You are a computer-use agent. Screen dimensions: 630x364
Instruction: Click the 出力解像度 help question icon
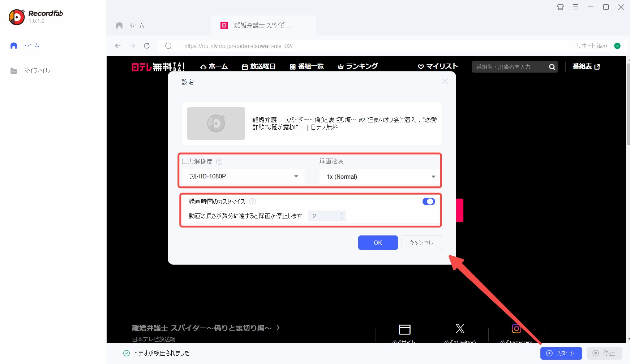pyautogui.click(x=219, y=161)
